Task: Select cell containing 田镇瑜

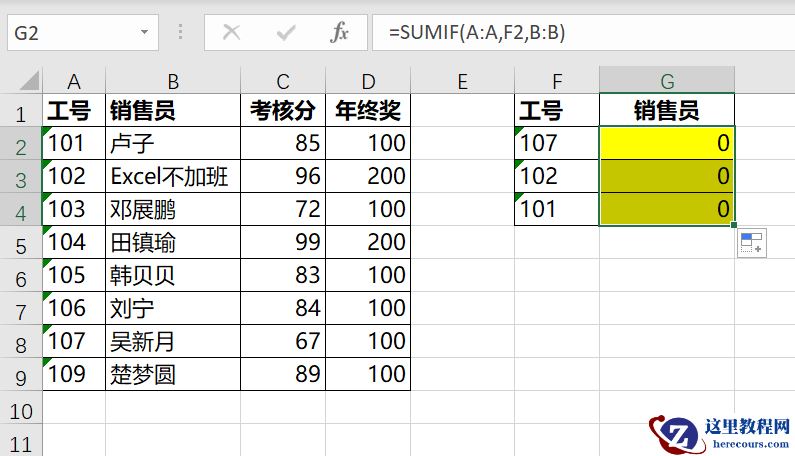Action: (x=173, y=242)
